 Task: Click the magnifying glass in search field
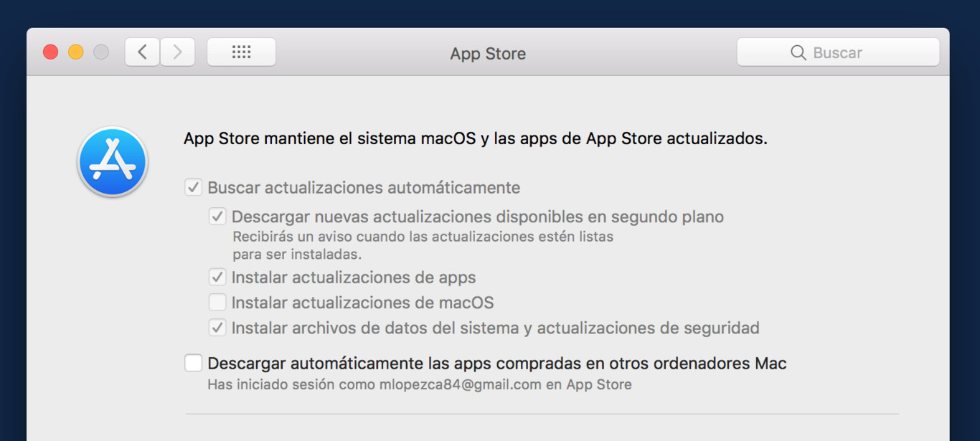[798, 52]
